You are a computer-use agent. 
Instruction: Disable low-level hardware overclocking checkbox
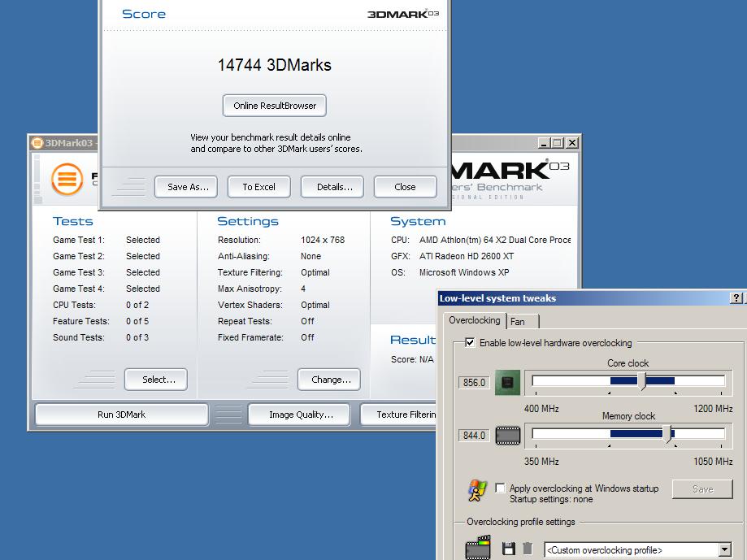tap(470, 342)
